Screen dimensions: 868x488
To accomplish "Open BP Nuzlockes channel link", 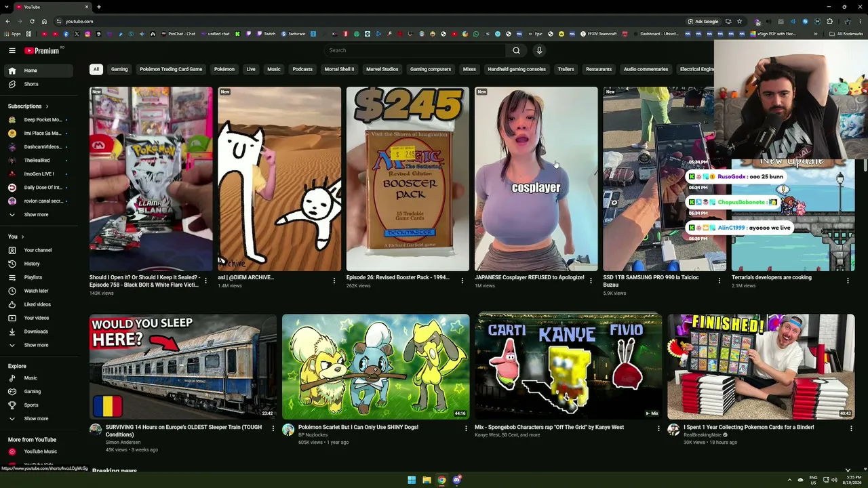I will pyautogui.click(x=313, y=435).
